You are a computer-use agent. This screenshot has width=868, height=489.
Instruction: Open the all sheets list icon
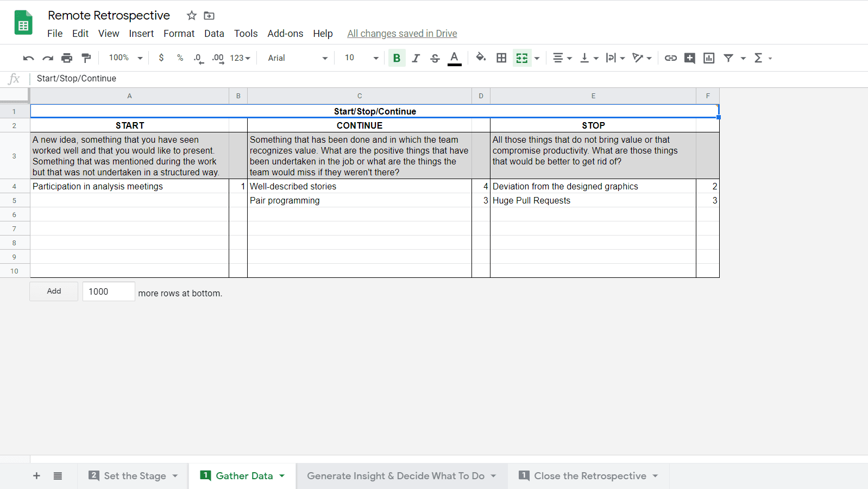click(58, 476)
